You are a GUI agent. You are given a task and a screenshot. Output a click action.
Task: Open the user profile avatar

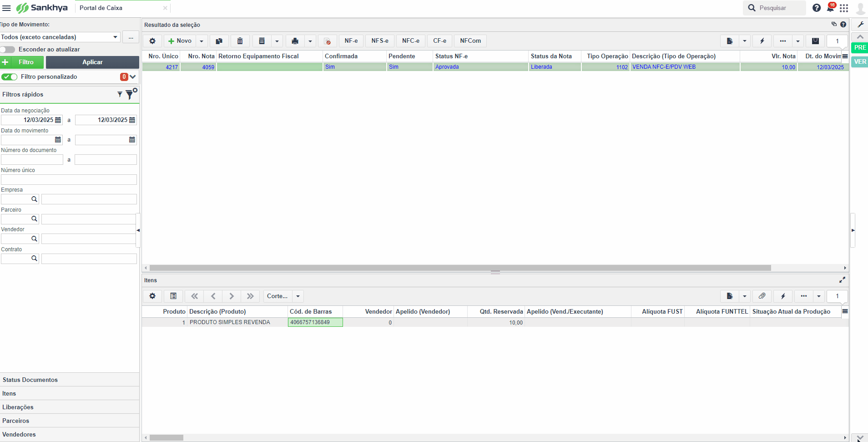[861, 8]
